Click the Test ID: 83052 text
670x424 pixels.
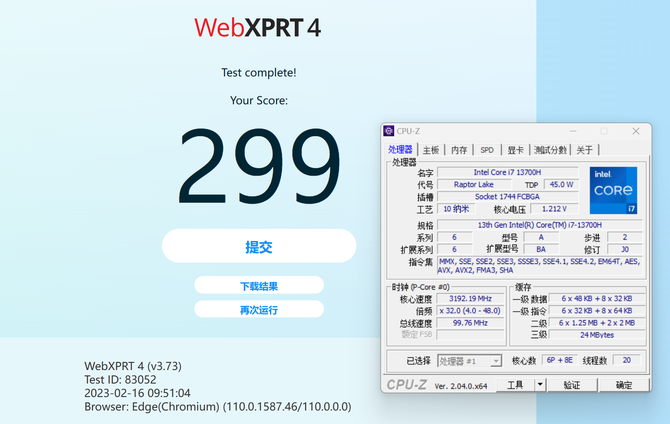tap(120, 380)
